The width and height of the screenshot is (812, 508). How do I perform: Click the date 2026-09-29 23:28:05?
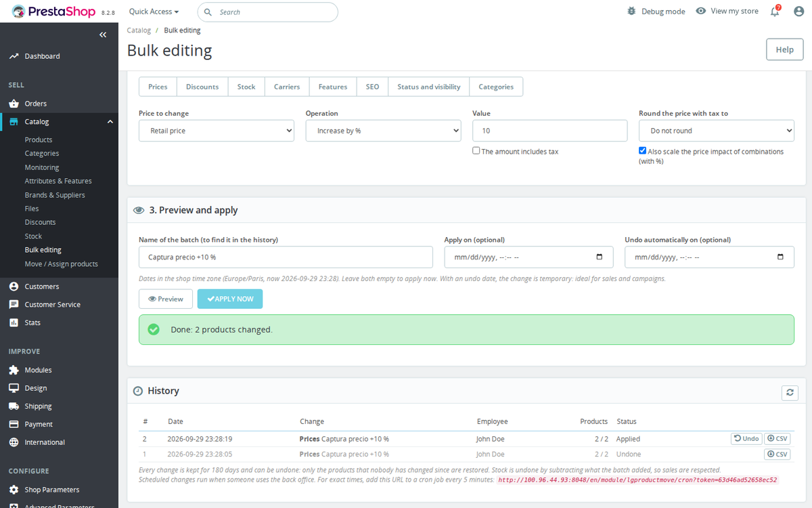coord(200,454)
